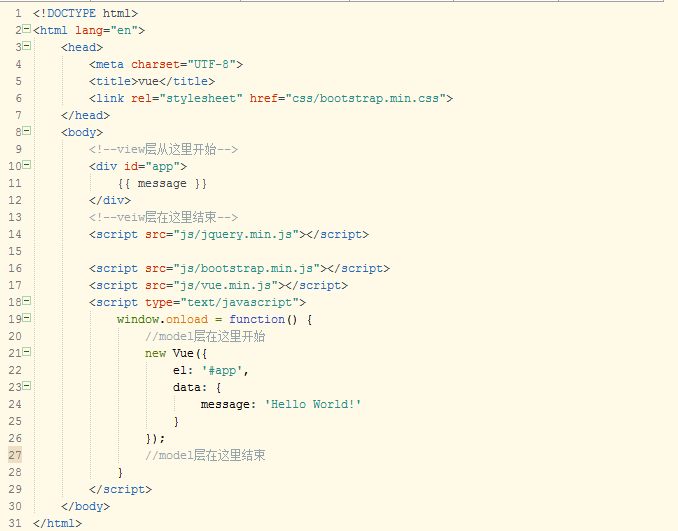Click the closing script tag on line 29
Image resolution: width=678 pixels, height=531 pixels.
(120, 489)
